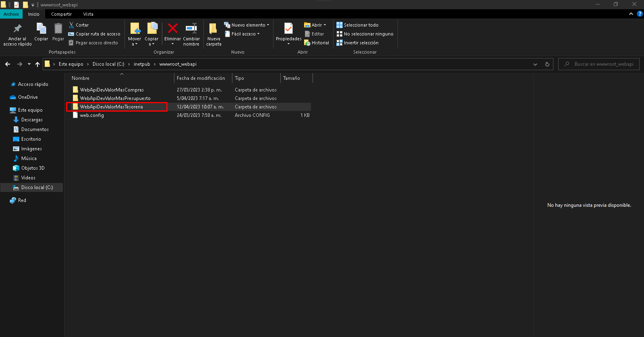Click inetpub in the breadcrumb path
The image size is (644, 337).
[142, 64]
